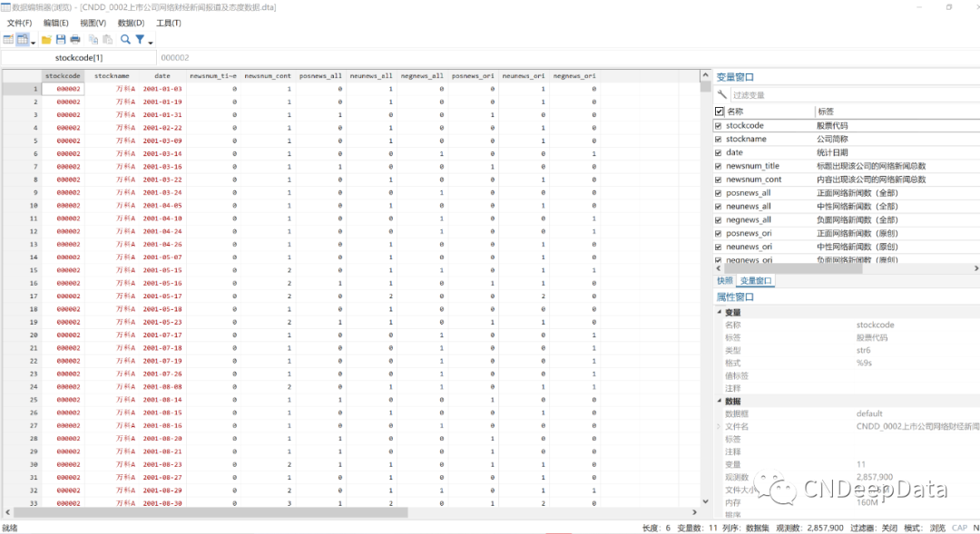Viewport: 980px width, 534px height.
Task: Open the 数据(D) menu
Action: pos(131,23)
